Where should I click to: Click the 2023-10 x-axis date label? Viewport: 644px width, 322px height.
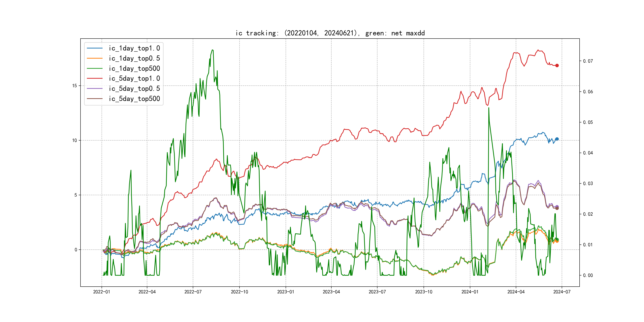(x=424, y=292)
